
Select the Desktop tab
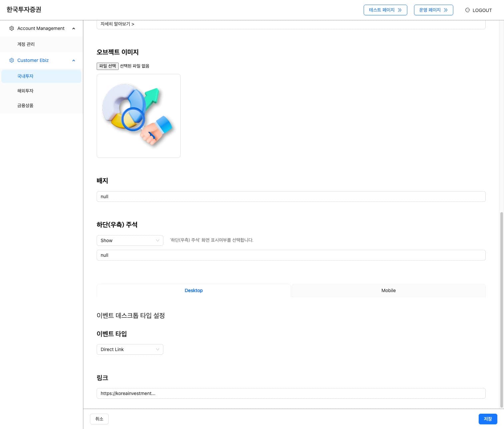coord(194,290)
